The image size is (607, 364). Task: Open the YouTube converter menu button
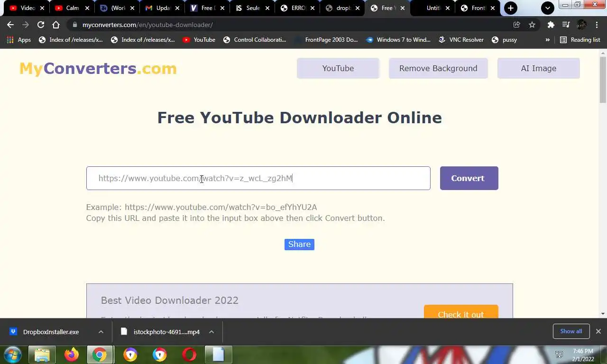338,68
